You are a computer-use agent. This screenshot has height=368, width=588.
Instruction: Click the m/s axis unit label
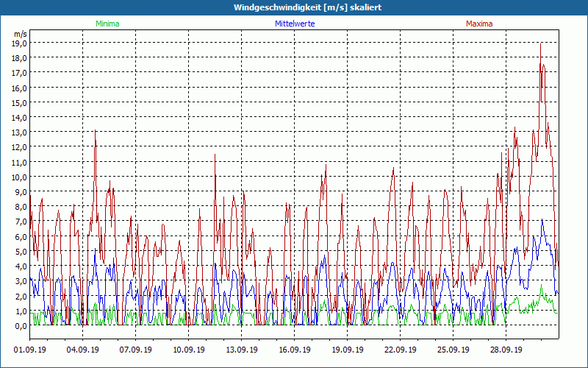click(21, 34)
